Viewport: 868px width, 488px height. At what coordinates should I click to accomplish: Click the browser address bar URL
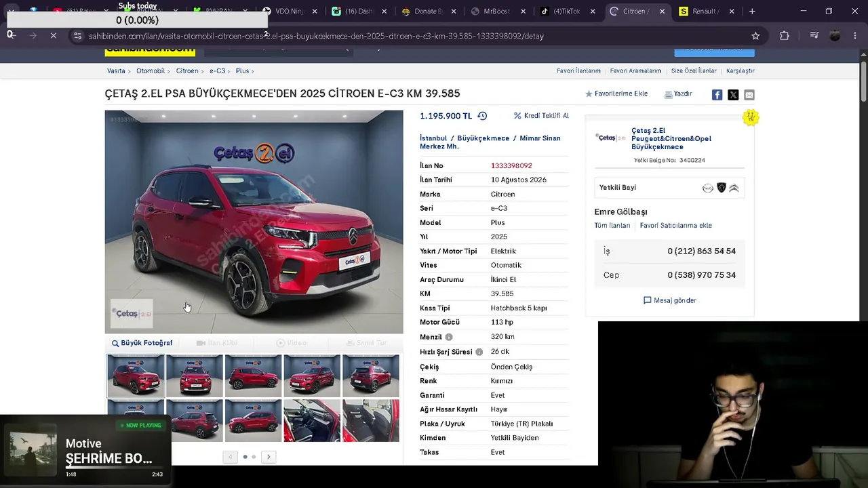[x=316, y=36]
